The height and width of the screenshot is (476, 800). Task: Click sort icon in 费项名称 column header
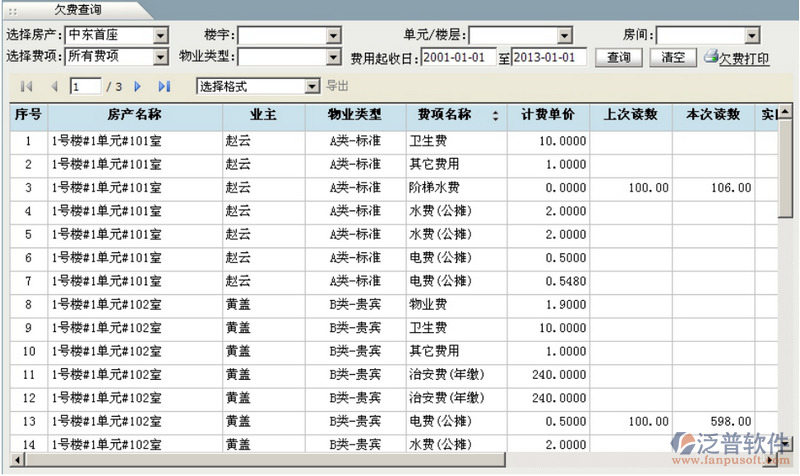point(495,116)
